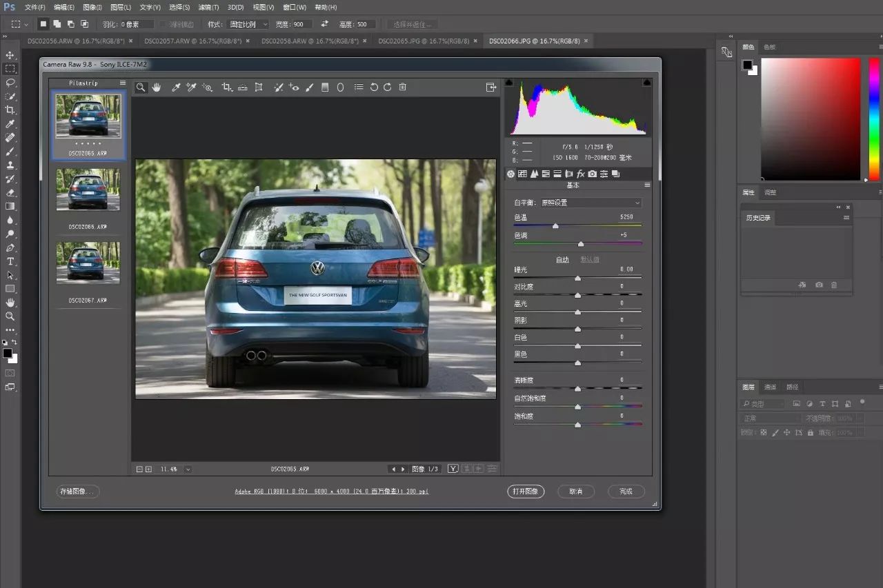Switch to the DSC02057.ARW document tab
883x588 pixels.
click(192, 41)
